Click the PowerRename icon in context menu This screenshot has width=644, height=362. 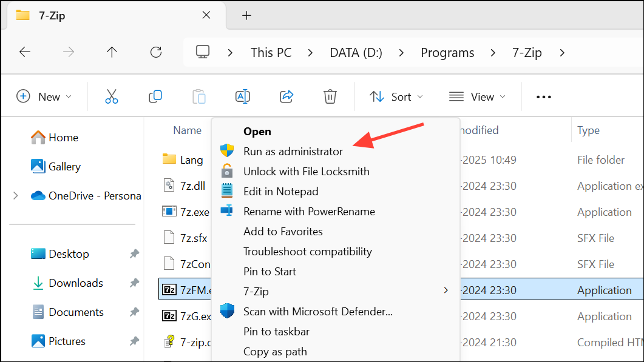tap(227, 210)
